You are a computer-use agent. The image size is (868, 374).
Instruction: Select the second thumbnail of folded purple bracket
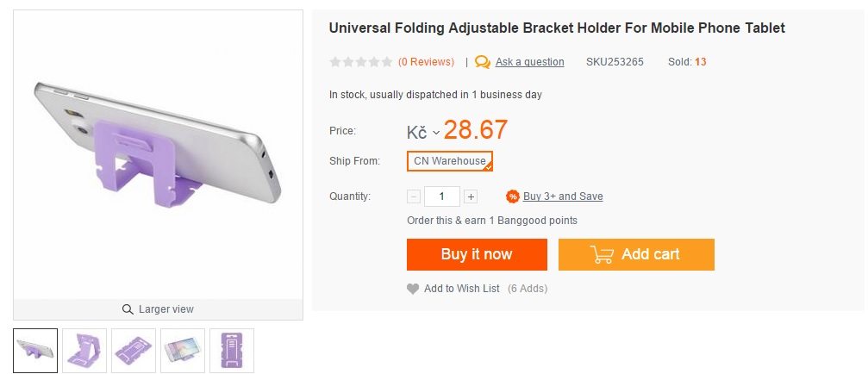point(84,350)
